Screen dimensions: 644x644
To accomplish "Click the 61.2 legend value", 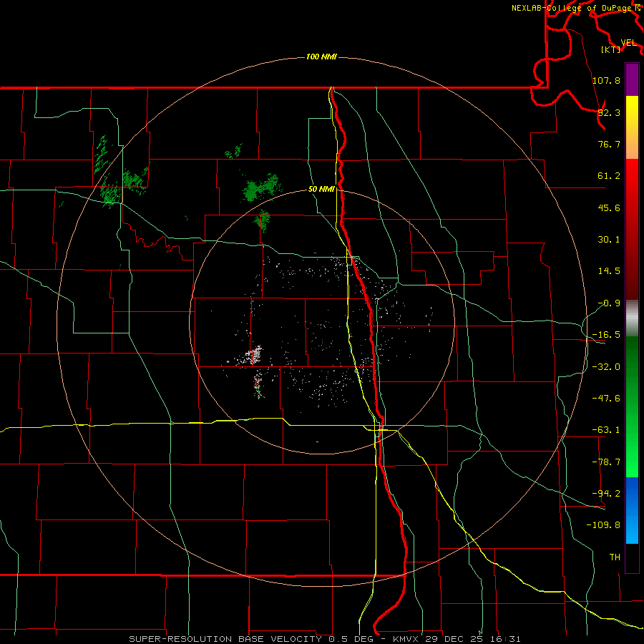I will [609, 176].
